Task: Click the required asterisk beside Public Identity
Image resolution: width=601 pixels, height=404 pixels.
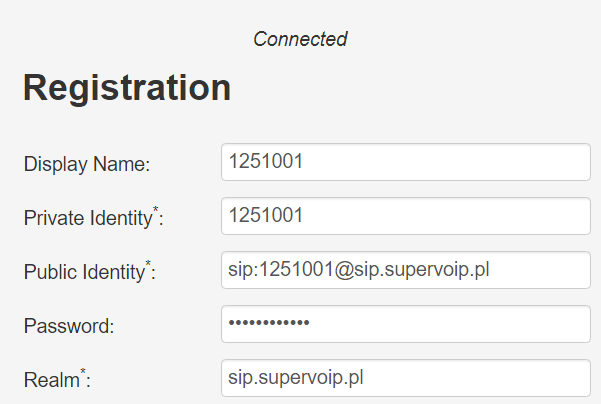Action: point(149,265)
